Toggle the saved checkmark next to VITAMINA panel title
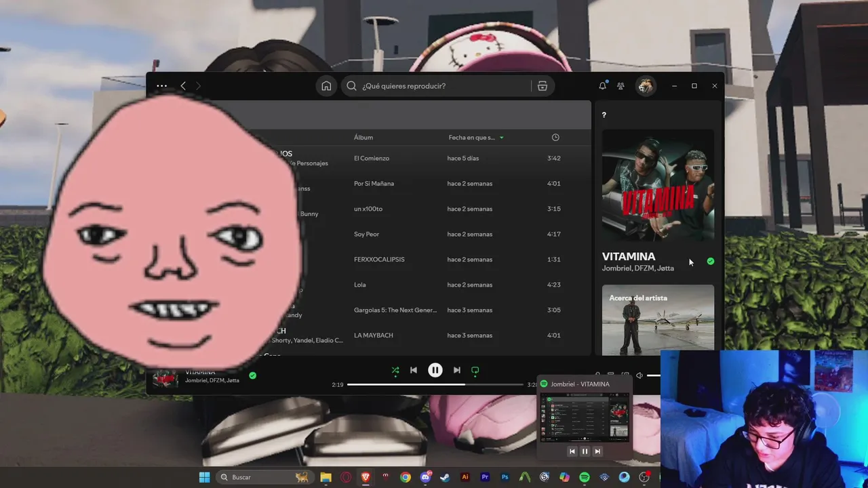Screen dimensions: 868x488 point(710,261)
